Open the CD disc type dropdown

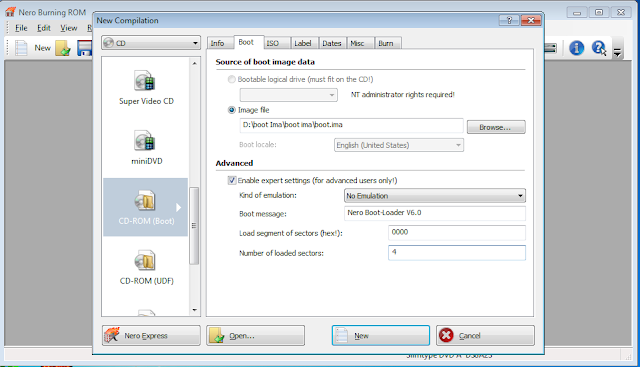151,43
